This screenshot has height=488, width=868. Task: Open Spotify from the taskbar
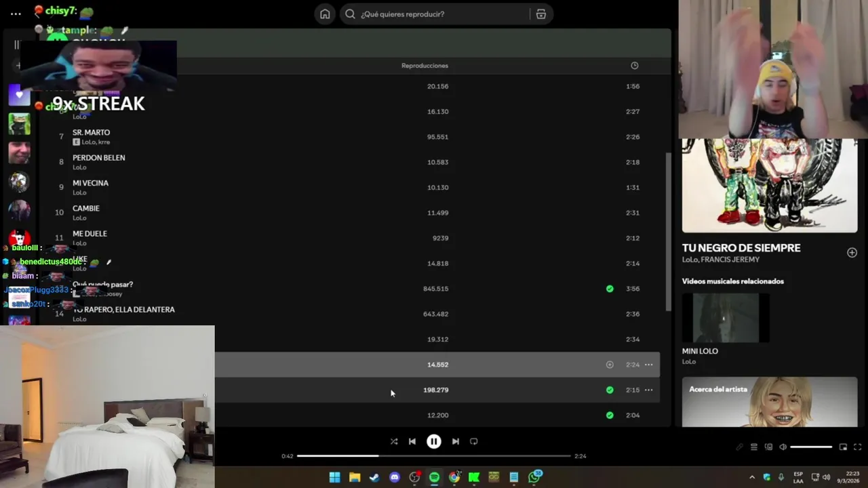click(x=434, y=477)
